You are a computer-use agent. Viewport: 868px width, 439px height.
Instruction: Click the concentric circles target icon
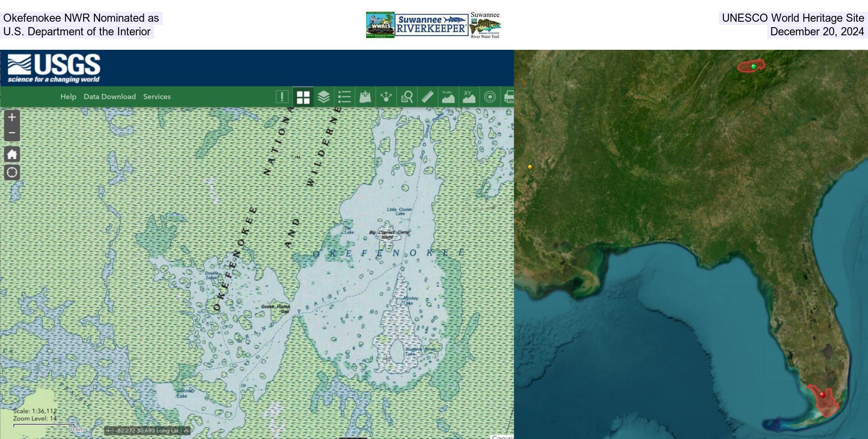coord(490,97)
